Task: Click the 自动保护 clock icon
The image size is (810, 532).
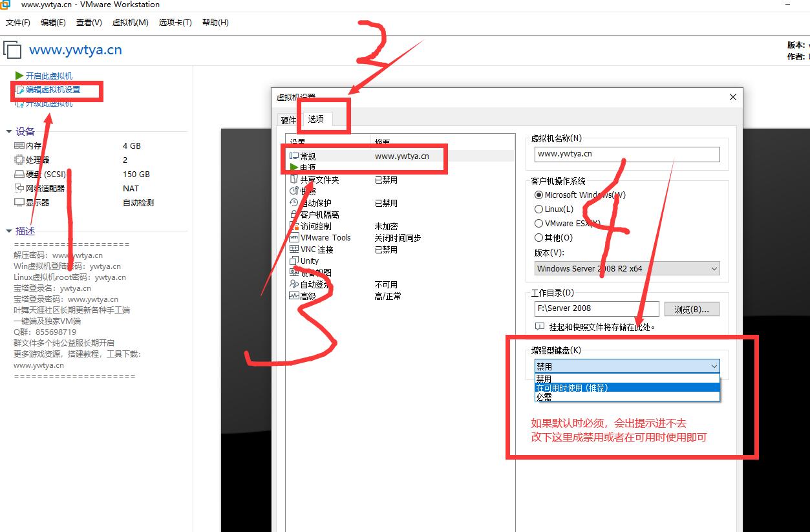Action: tap(294, 203)
